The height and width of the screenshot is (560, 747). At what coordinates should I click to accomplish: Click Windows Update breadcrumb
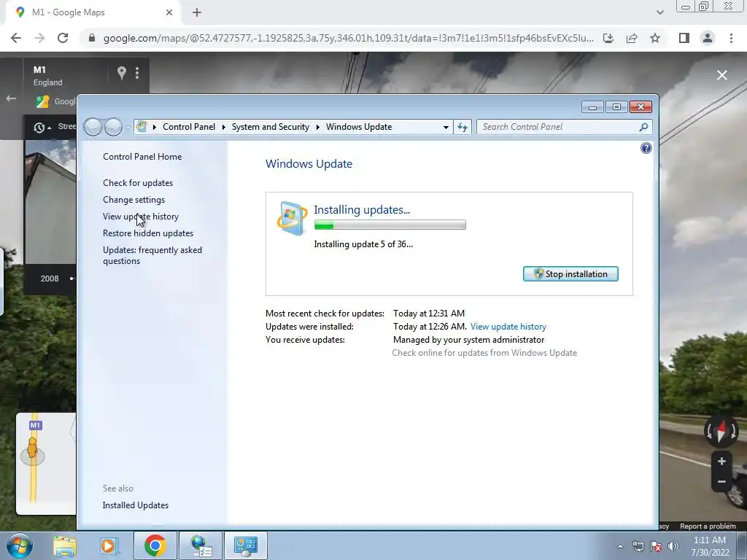(359, 127)
